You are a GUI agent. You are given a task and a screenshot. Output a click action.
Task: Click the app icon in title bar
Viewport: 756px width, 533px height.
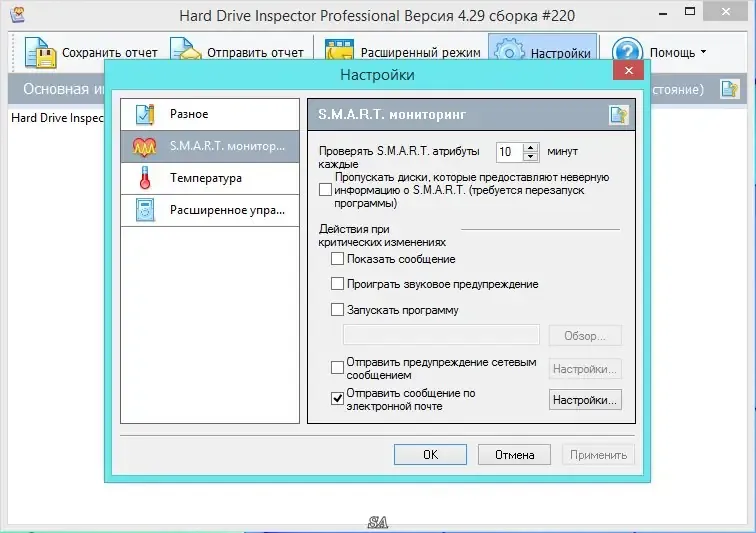[18, 14]
